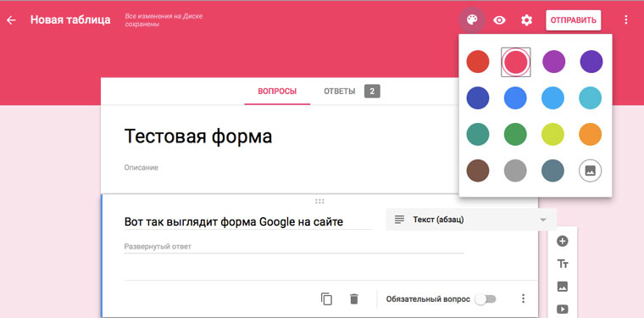Click the Развернутый ответ answer field

(294, 247)
